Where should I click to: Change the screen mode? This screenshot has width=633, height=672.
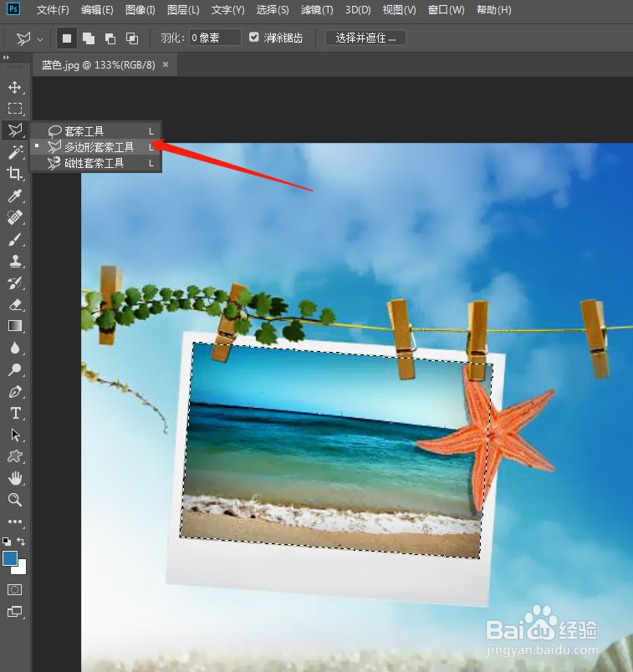(14, 612)
